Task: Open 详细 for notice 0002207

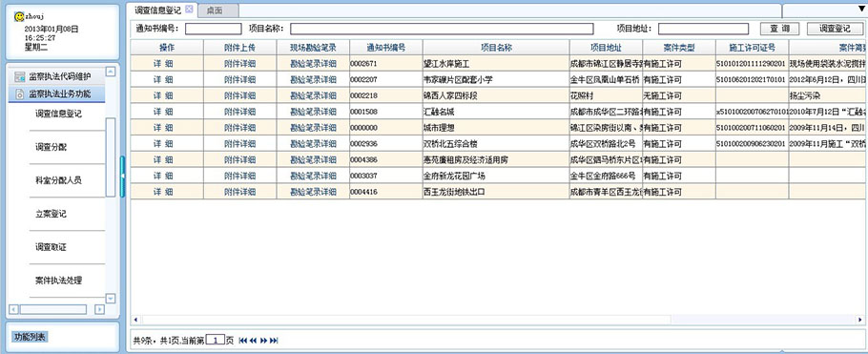Action: [163, 80]
